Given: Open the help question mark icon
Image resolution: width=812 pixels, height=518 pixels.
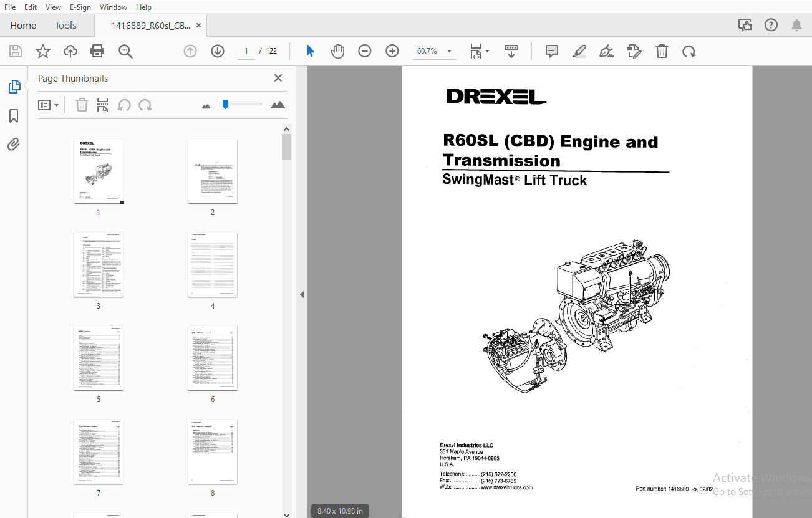Looking at the screenshot, I should [x=771, y=25].
